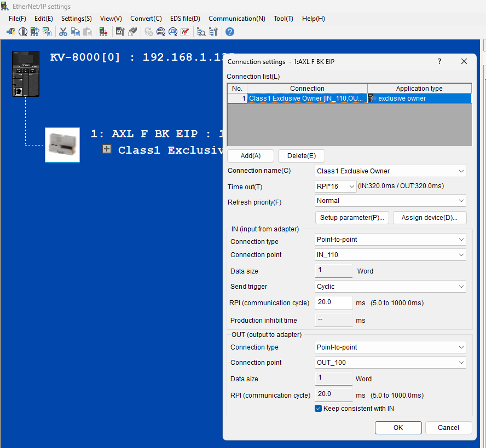Click the EtherNet/IP settings title bar icon
The width and height of the screenshot is (486, 448).
4,6
